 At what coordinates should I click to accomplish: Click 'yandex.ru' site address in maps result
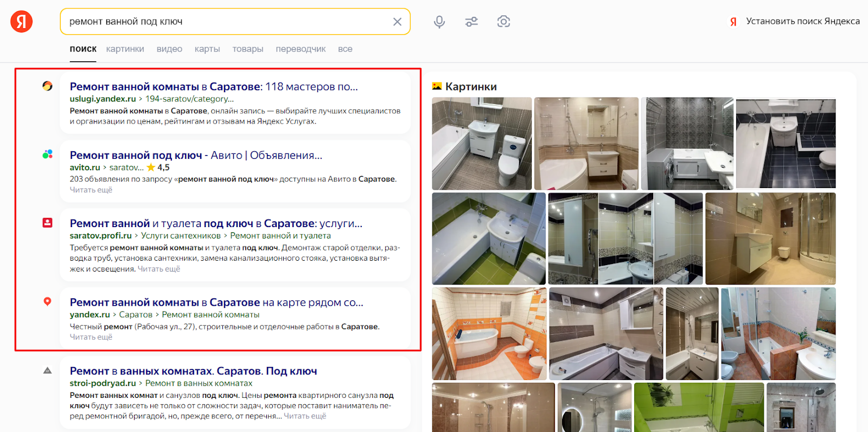(90, 314)
